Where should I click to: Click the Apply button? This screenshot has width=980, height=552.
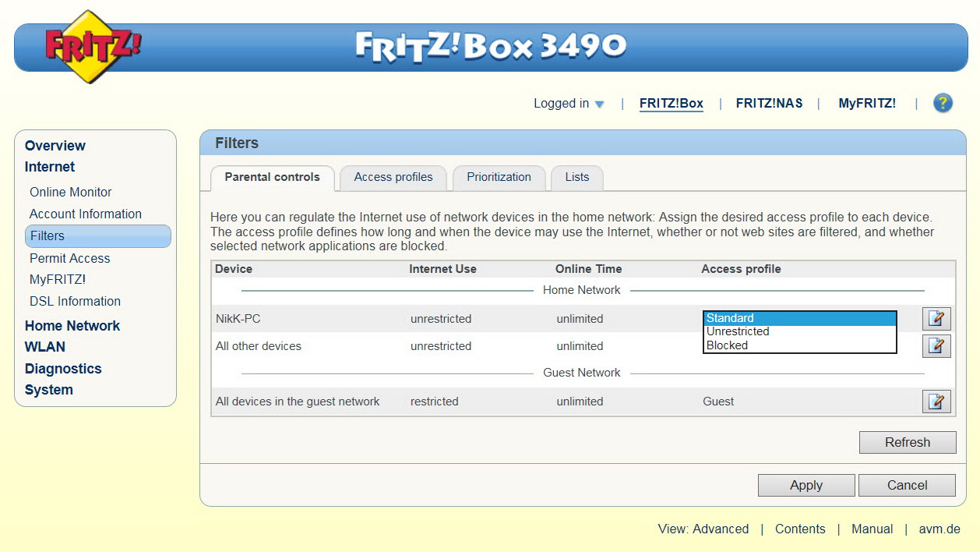coord(806,485)
